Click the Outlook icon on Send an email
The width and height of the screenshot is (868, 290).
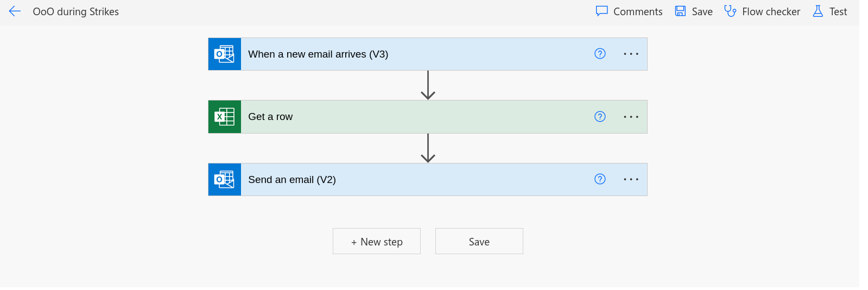(x=225, y=180)
